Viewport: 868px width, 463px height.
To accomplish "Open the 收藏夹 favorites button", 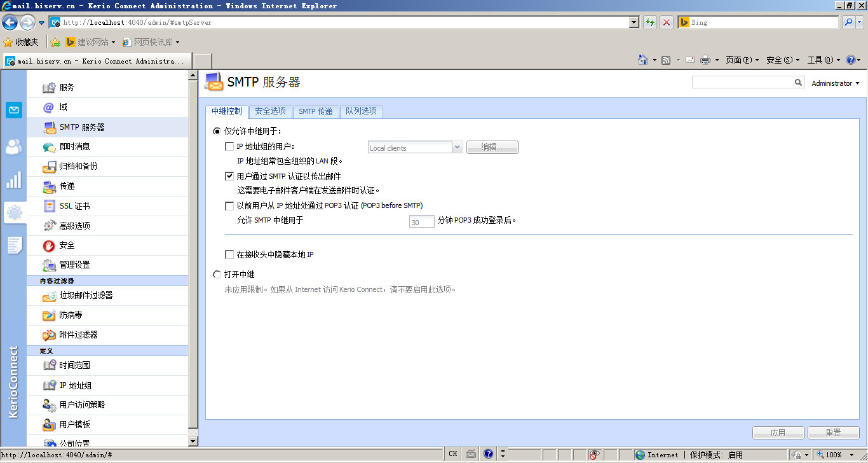I will click(21, 42).
